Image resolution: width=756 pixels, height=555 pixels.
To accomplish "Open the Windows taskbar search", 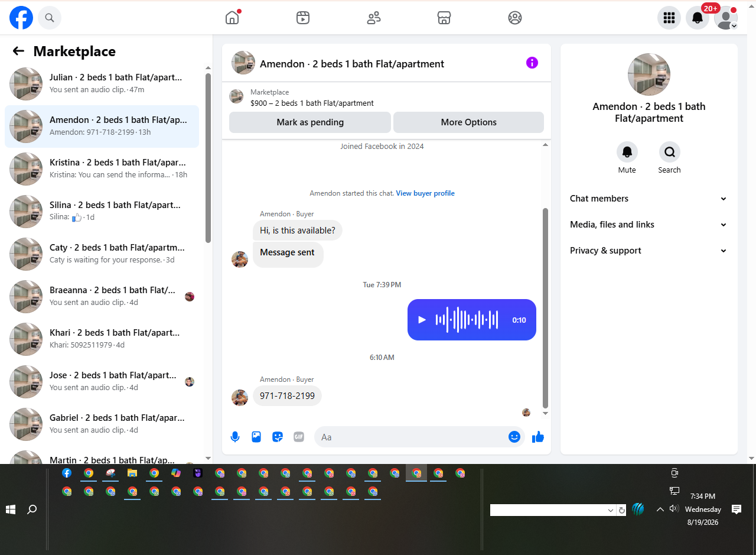I will coord(32,509).
